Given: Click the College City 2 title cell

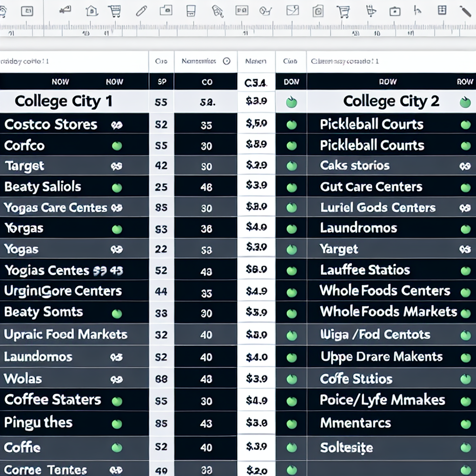Looking at the screenshot, I should pyautogui.click(x=391, y=101).
